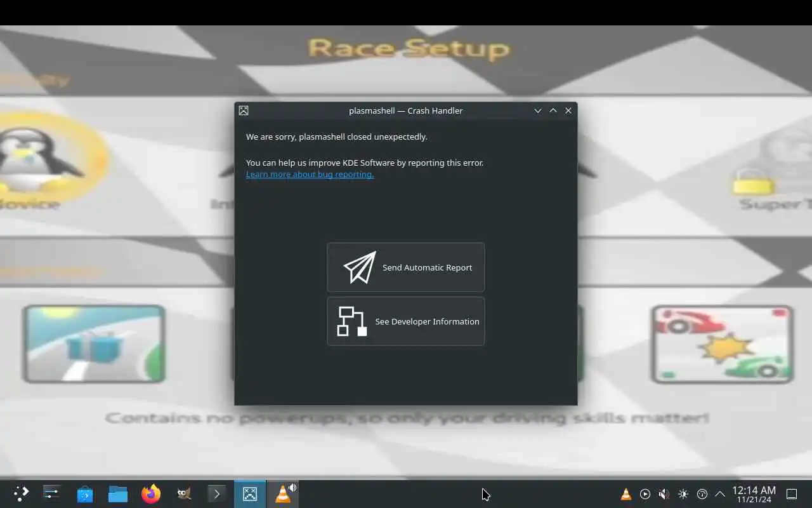Click Show Desktop button in panel
Viewport: 812px width, 508px height.
click(x=792, y=494)
